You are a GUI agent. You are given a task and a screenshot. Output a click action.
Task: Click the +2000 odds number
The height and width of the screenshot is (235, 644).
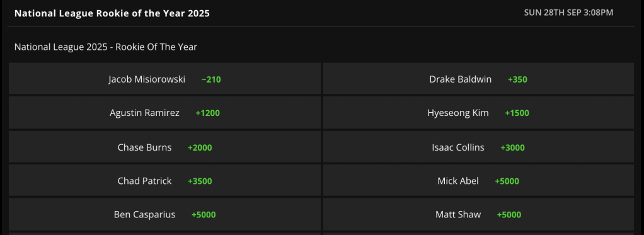point(200,147)
